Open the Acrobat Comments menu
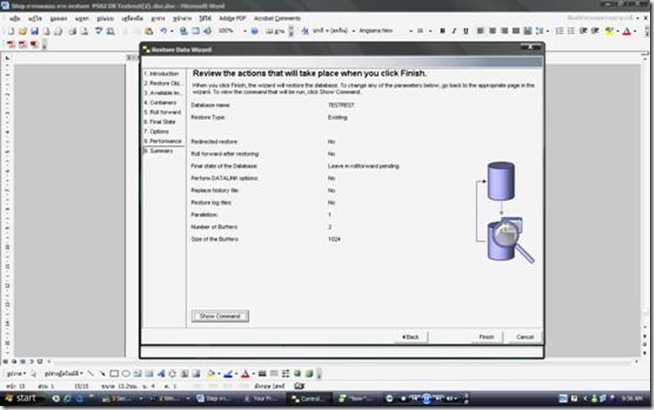This screenshot has height=410, width=654. 277,18
